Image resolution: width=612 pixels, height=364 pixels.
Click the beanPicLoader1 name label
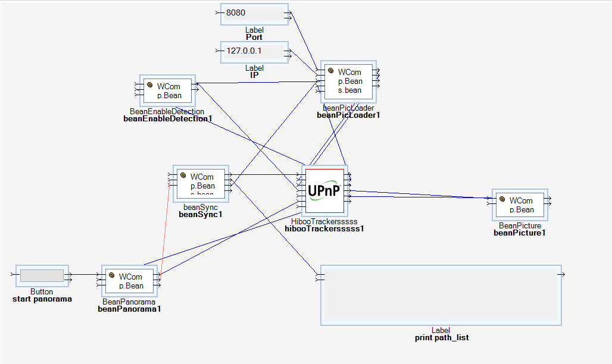(x=348, y=115)
